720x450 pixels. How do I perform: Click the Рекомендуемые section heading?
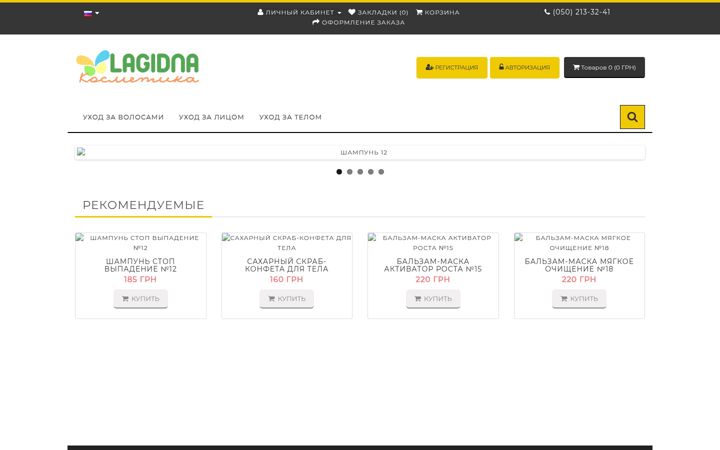[143, 205]
